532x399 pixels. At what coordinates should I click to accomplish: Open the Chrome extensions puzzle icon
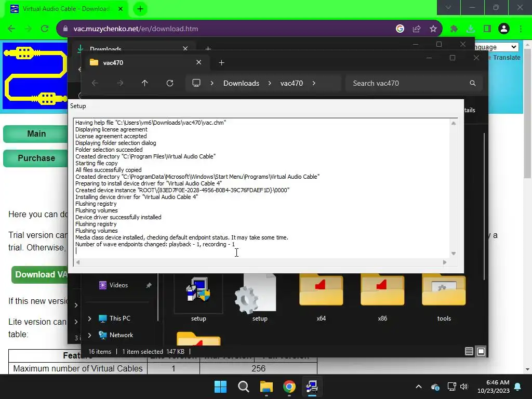click(454, 29)
